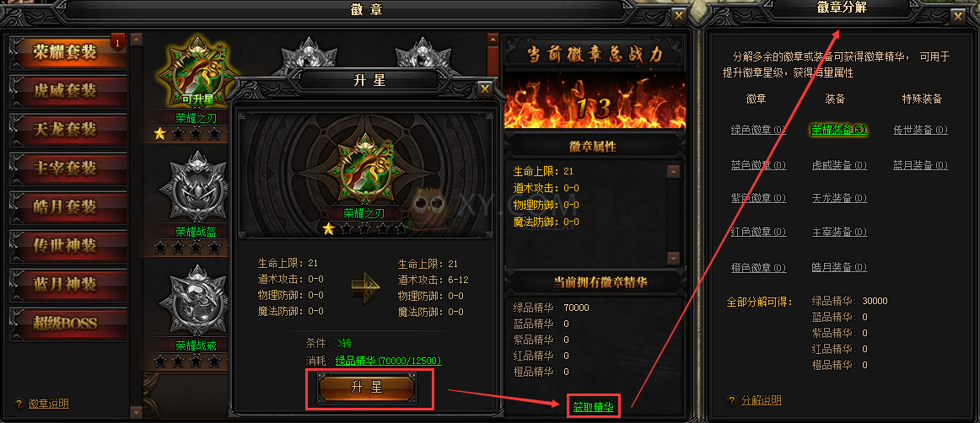Screen dimensions: 980x423
Task: Click the question mark beside 分解说明
Action: [x=732, y=400]
